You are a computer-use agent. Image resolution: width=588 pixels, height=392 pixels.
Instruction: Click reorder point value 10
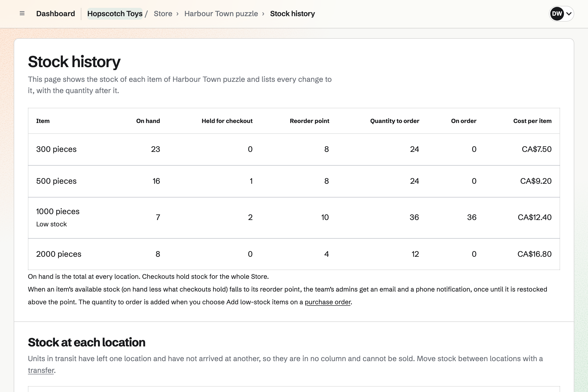[x=325, y=217]
